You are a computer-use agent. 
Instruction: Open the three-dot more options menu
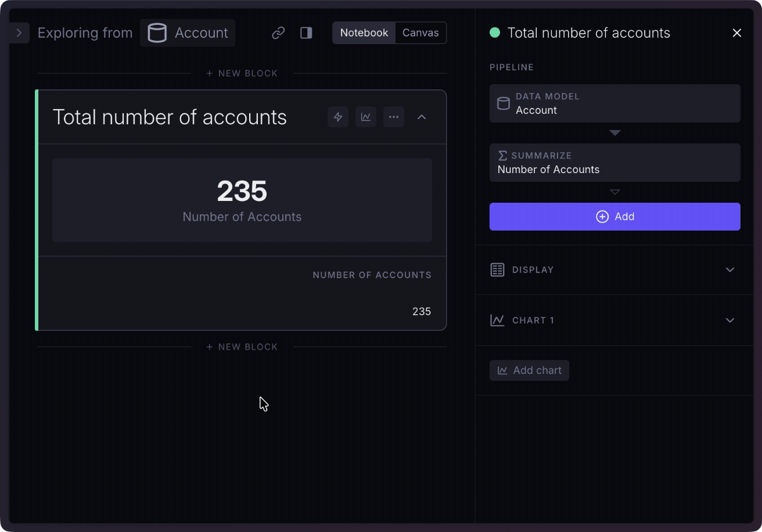(x=394, y=117)
